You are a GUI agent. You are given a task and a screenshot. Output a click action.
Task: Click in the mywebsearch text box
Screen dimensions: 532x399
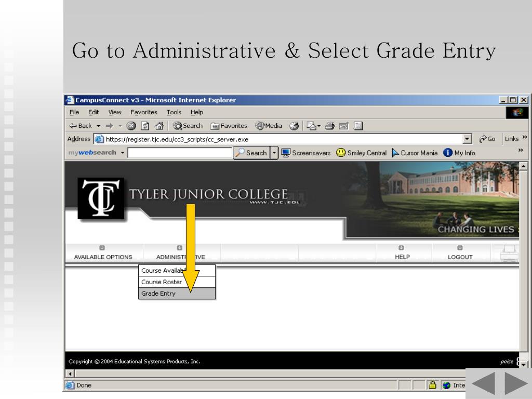point(180,153)
